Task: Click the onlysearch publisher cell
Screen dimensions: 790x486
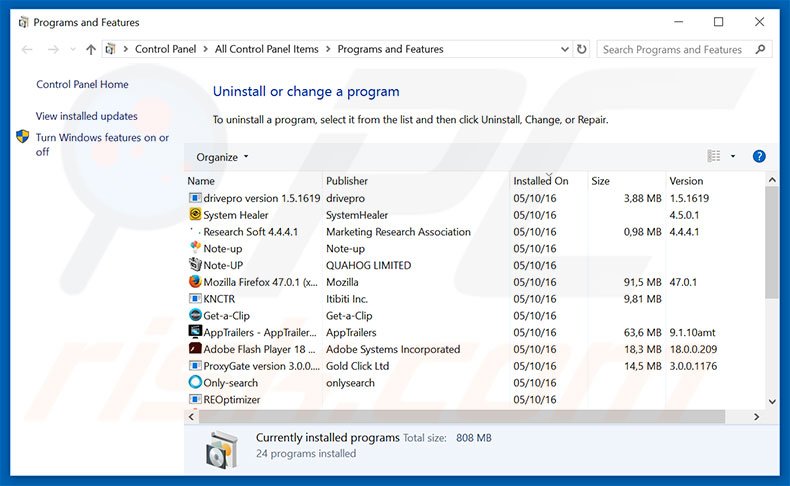Action: [350, 383]
